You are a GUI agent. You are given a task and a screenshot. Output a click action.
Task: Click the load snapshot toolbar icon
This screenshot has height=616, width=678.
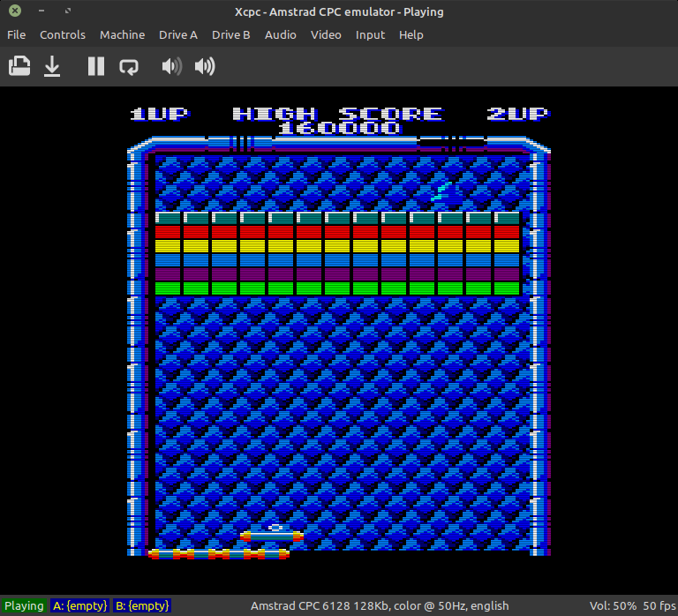(19, 66)
